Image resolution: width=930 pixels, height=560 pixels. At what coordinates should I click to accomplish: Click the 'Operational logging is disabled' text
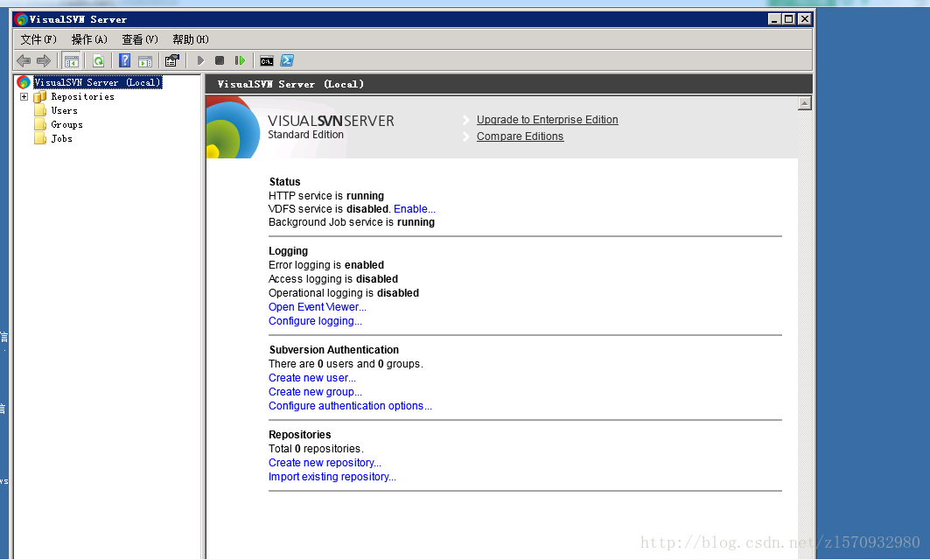pyautogui.click(x=344, y=293)
